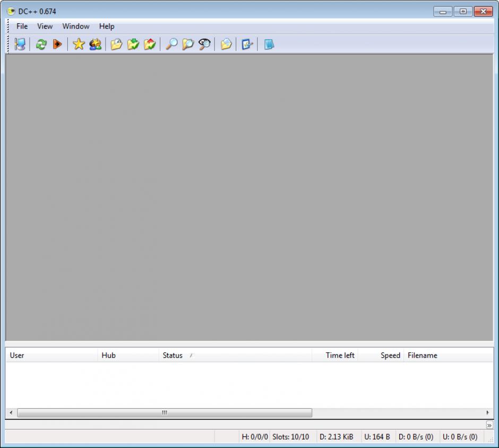Close the DC++ 0.674 window
499x448 pixels.
coord(484,12)
